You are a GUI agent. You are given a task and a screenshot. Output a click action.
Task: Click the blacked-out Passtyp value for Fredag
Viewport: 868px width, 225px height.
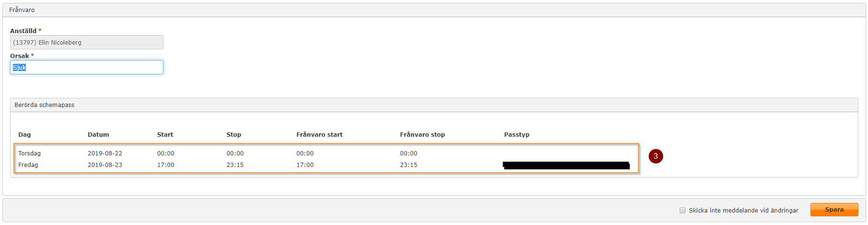point(566,166)
